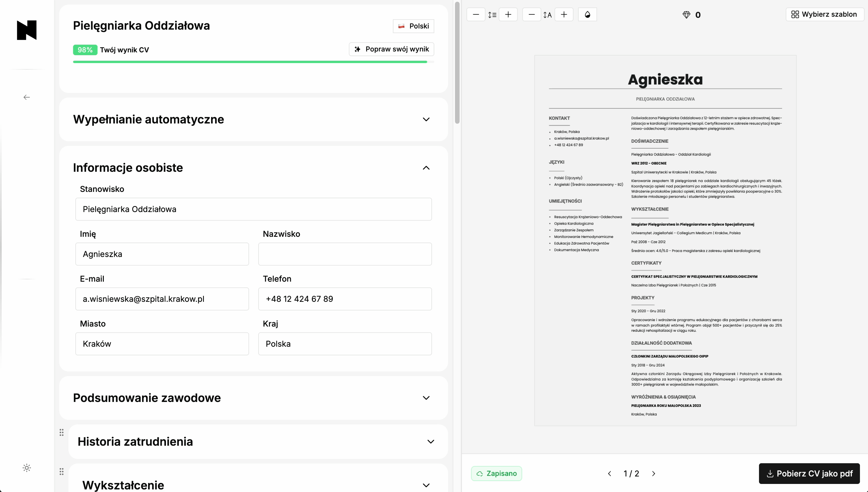Click Popraw swój wynik button
The image size is (868, 492).
(391, 49)
